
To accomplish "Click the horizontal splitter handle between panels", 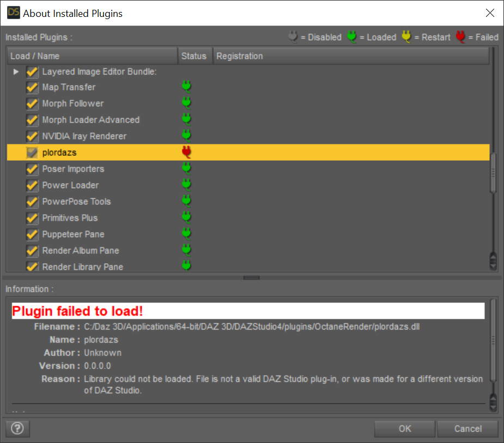I will (251, 278).
